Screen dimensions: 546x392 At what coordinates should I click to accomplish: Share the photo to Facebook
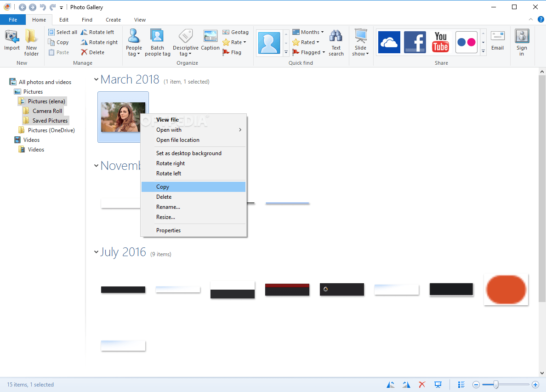point(415,42)
